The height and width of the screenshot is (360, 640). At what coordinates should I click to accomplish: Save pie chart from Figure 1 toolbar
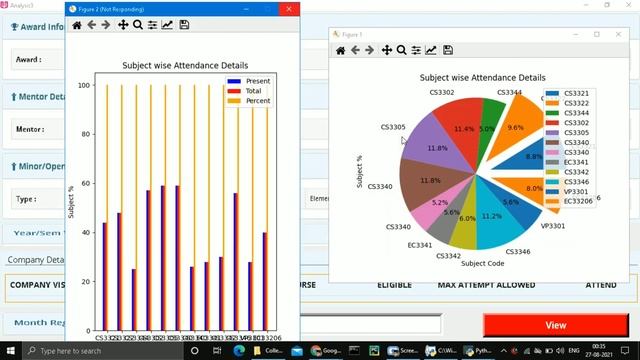448,50
